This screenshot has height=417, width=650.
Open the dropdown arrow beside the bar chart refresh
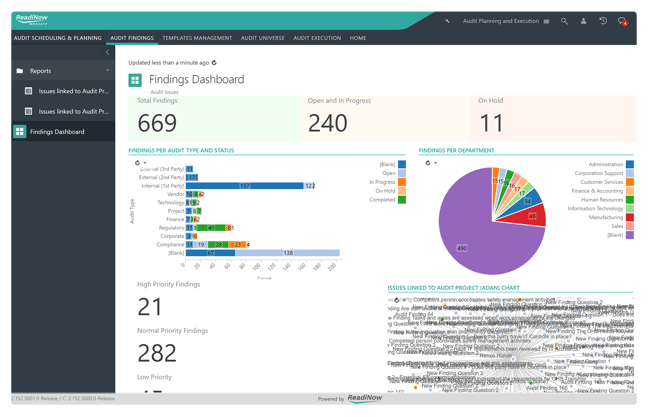tap(145, 163)
